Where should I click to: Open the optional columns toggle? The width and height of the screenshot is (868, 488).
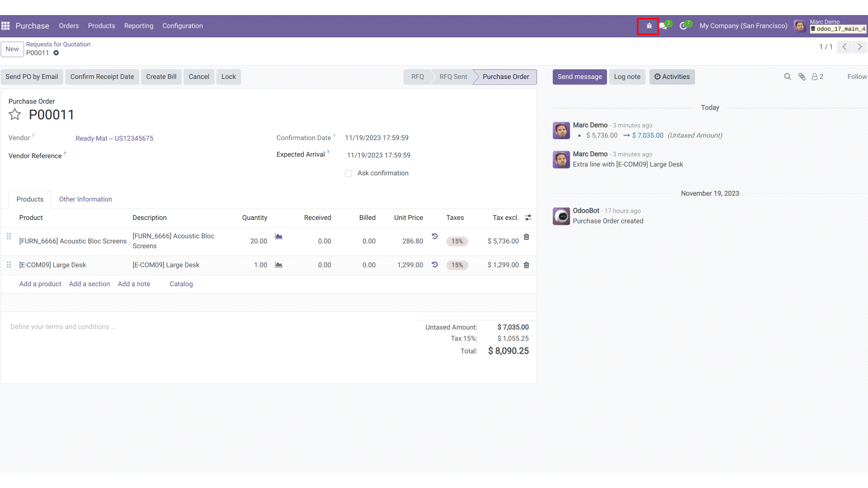point(528,217)
